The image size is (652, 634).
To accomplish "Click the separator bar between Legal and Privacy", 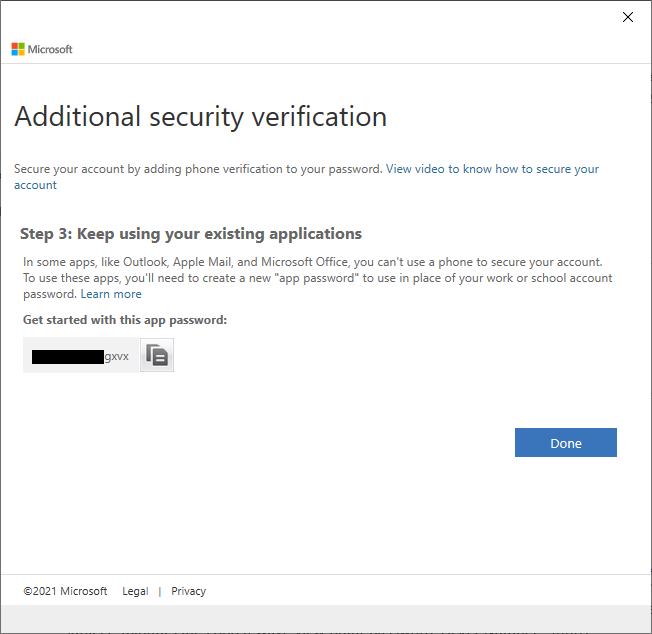I will (160, 591).
